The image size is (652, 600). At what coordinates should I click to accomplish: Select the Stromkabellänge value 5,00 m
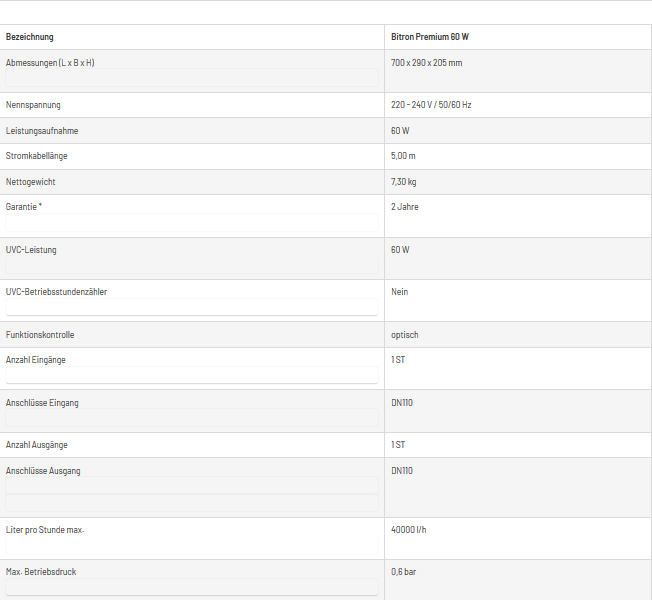[403, 156]
